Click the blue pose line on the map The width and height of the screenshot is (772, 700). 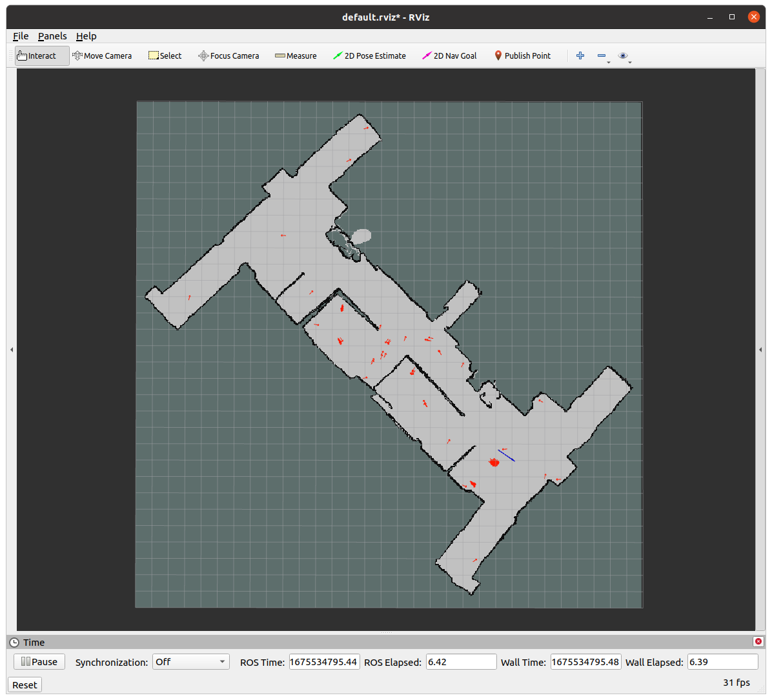(506, 455)
